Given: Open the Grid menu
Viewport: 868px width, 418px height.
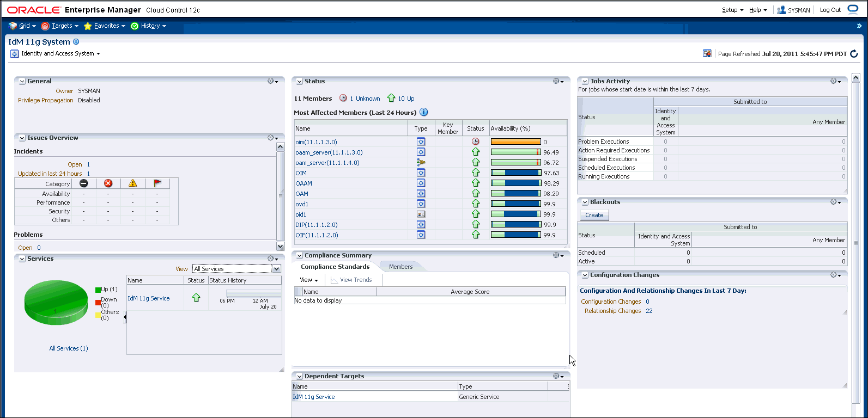Looking at the screenshot, I should (22, 26).
